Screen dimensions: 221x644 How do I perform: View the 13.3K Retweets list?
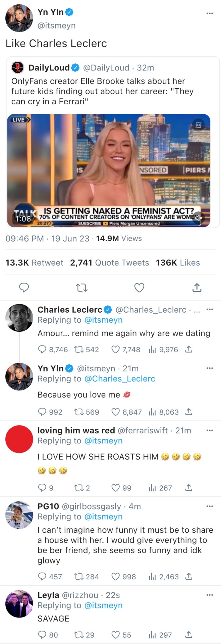(34, 263)
